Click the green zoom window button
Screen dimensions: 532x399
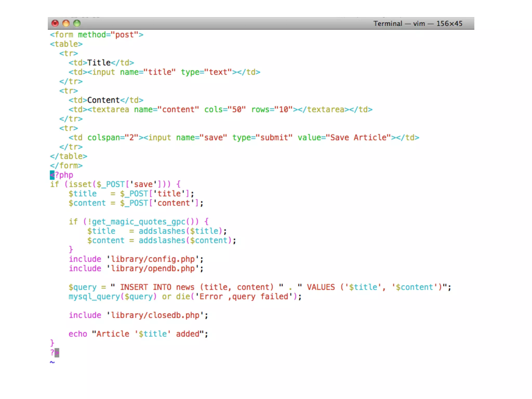(77, 23)
